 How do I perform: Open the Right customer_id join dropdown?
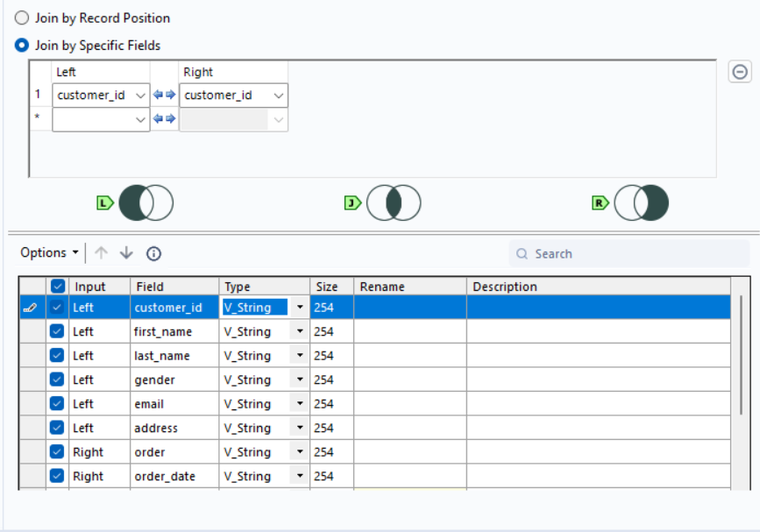[278, 96]
